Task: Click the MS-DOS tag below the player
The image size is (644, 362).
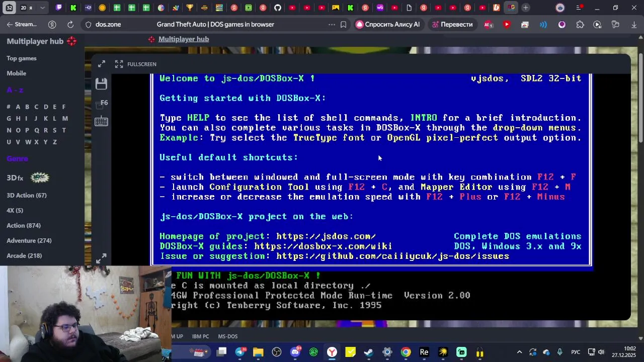Action: pos(228,336)
